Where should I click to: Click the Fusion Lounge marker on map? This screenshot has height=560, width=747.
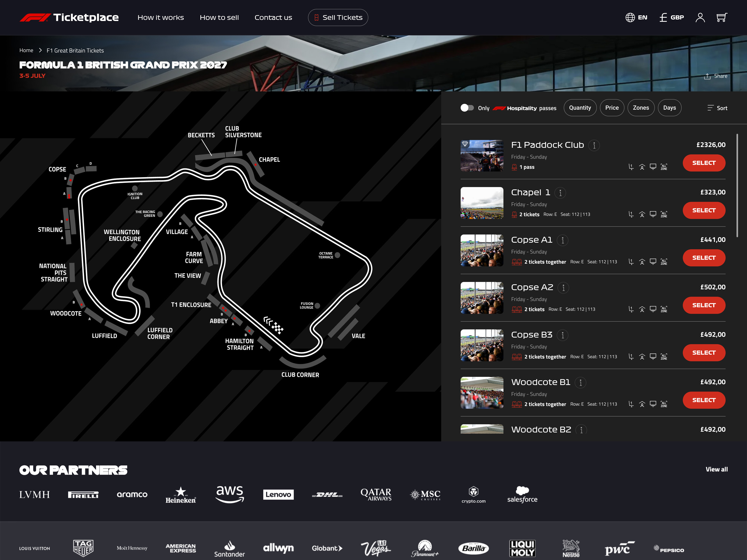317,306
